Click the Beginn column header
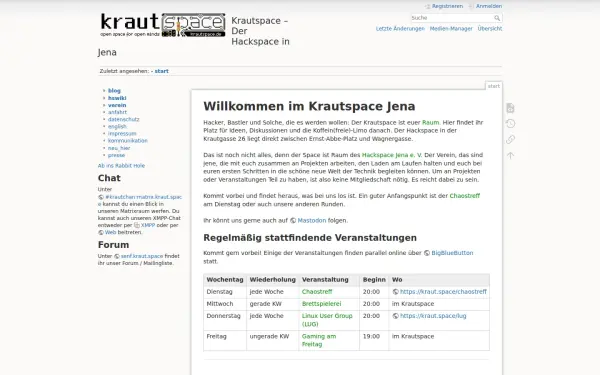This screenshot has height=375, width=600. point(374,280)
